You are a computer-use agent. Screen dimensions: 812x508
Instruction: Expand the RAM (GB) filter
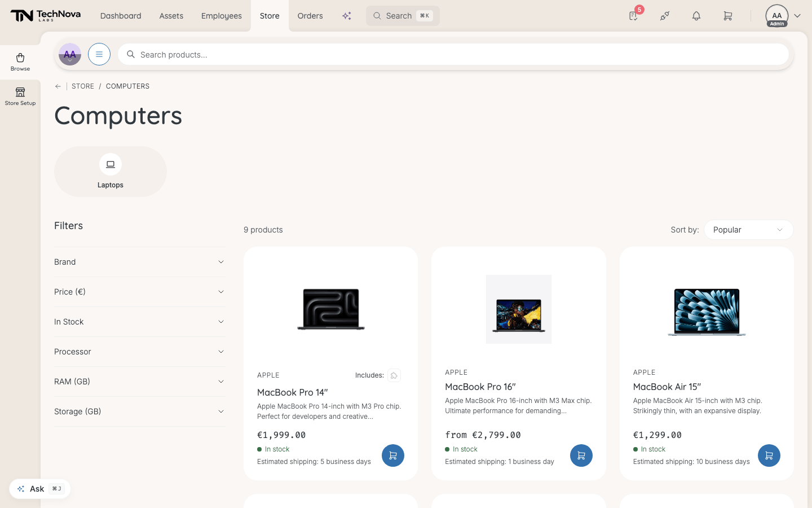pyautogui.click(x=140, y=382)
